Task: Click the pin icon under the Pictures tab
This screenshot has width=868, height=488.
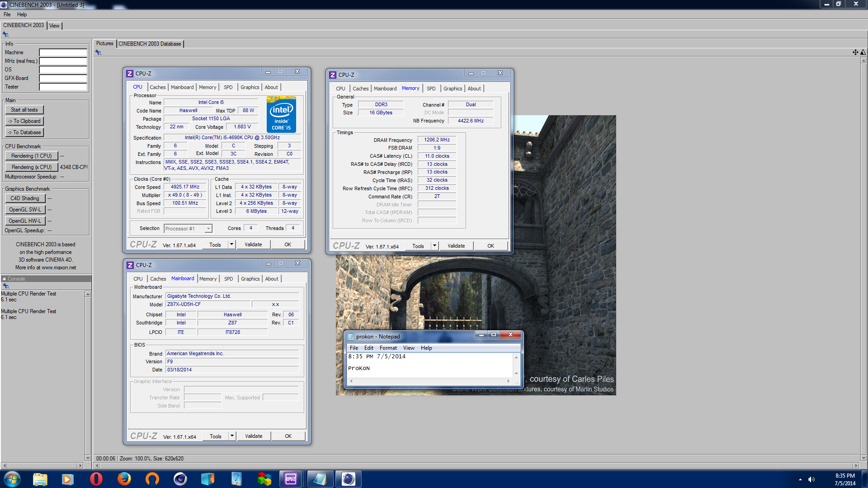Action: pos(98,52)
